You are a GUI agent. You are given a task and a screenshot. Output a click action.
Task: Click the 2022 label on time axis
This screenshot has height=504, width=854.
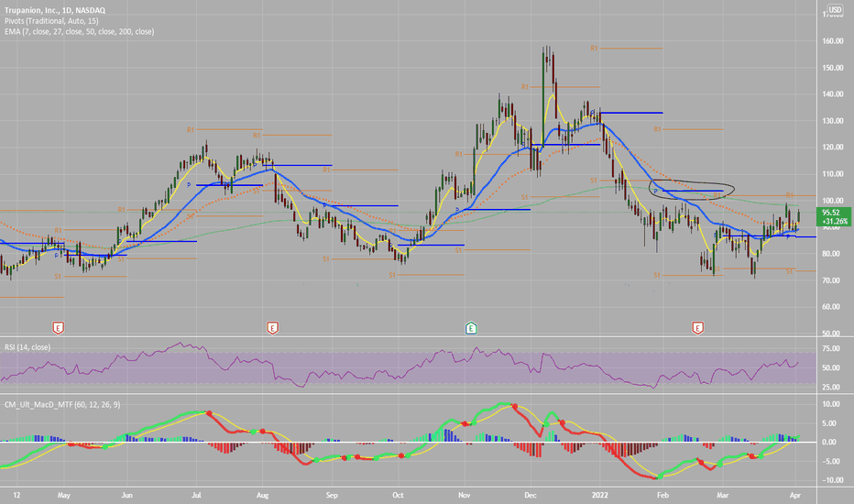click(x=600, y=495)
